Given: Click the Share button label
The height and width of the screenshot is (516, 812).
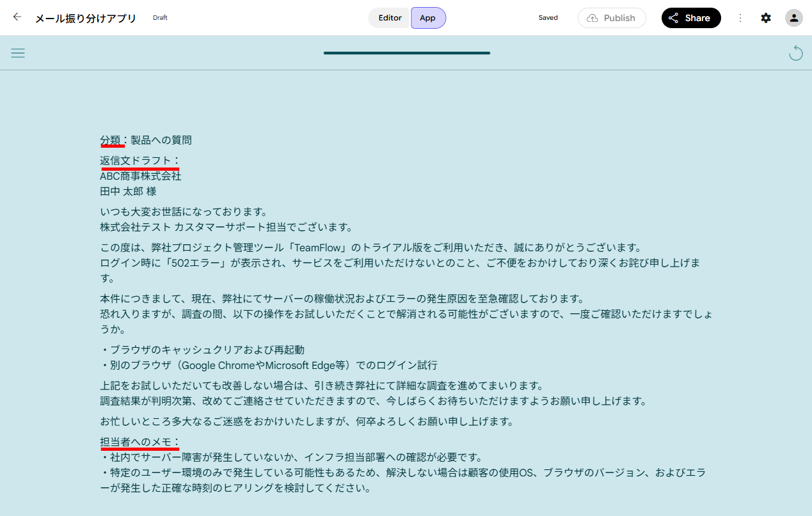Looking at the screenshot, I should (697, 18).
